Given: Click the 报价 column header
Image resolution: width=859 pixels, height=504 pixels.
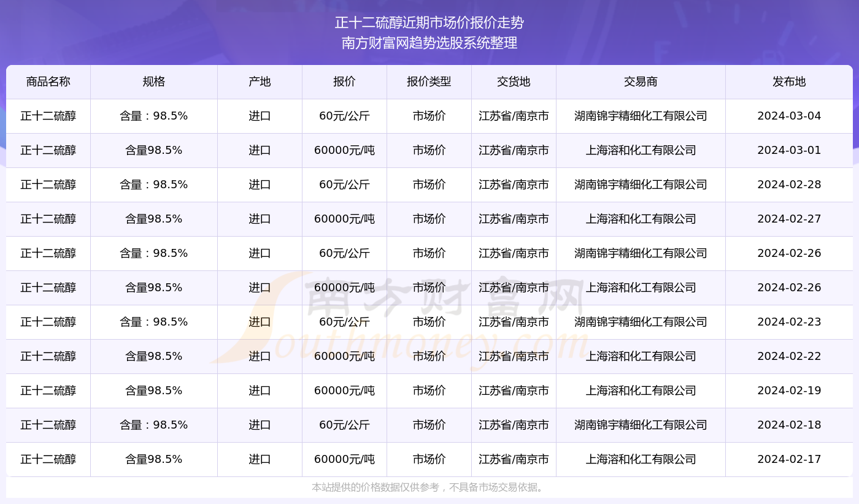Looking at the screenshot, I should pos(344,82).
